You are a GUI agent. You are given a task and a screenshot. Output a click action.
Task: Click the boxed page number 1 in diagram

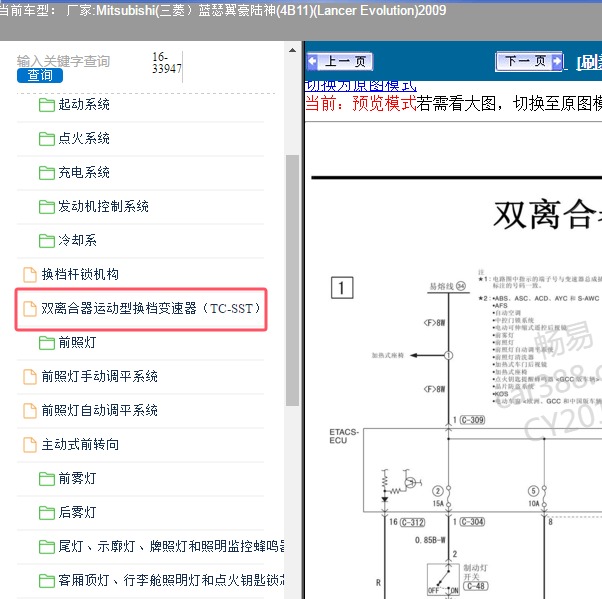(342, 288)
